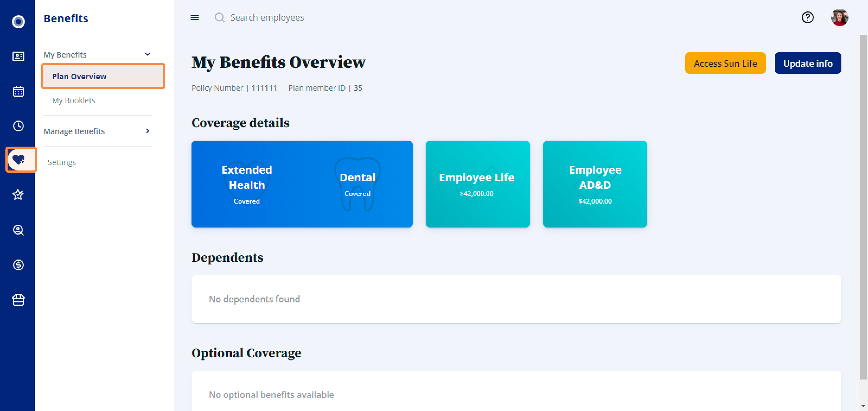
Task: Open the user profile avatar
Action: (839, 17)
